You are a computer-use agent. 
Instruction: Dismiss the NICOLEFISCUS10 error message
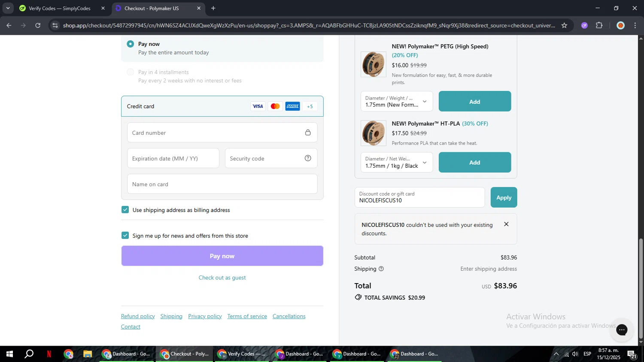pyautogui.click(x=506, y=224)
